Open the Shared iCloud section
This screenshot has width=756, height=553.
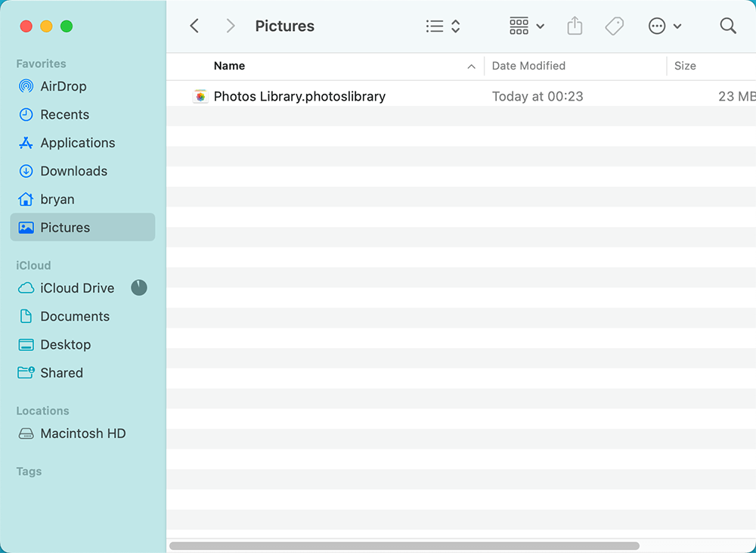(x=61, y=373)
